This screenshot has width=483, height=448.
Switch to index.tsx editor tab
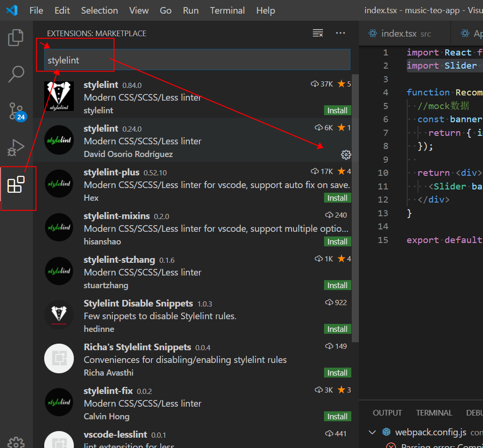(404, 33)
